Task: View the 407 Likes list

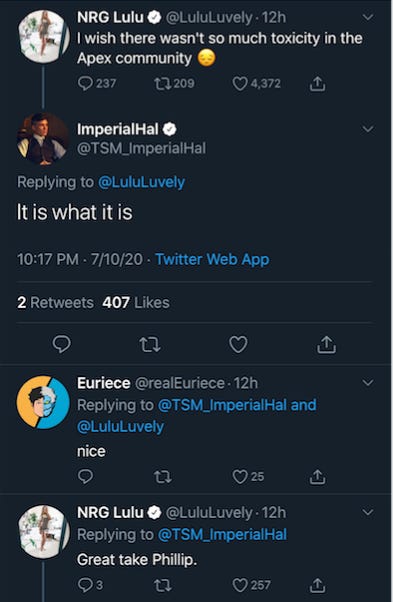Action: [136, 303]
